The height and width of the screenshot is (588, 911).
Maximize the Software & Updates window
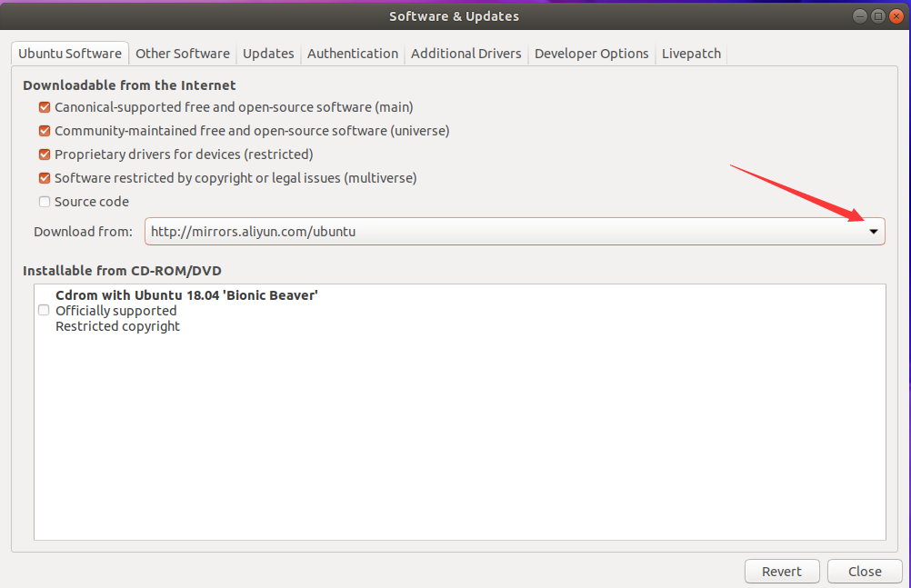(878, 16)
